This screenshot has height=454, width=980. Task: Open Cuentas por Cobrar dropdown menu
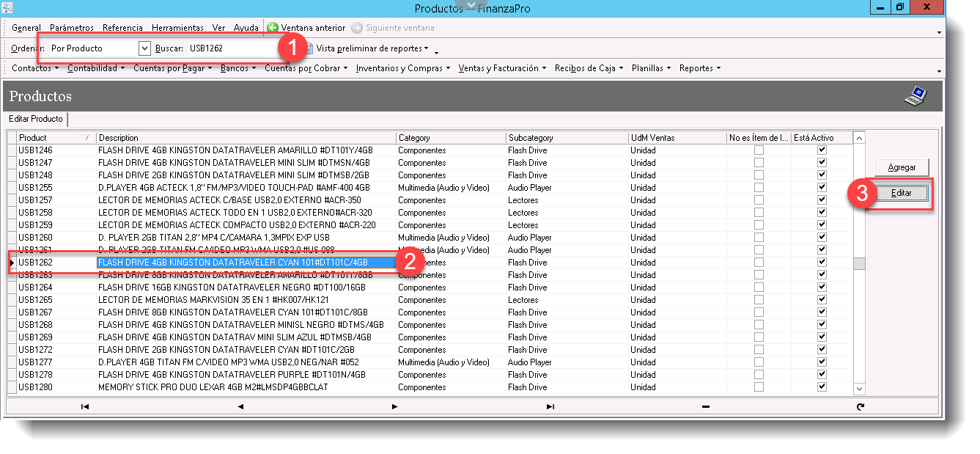(x=306, y=68)
